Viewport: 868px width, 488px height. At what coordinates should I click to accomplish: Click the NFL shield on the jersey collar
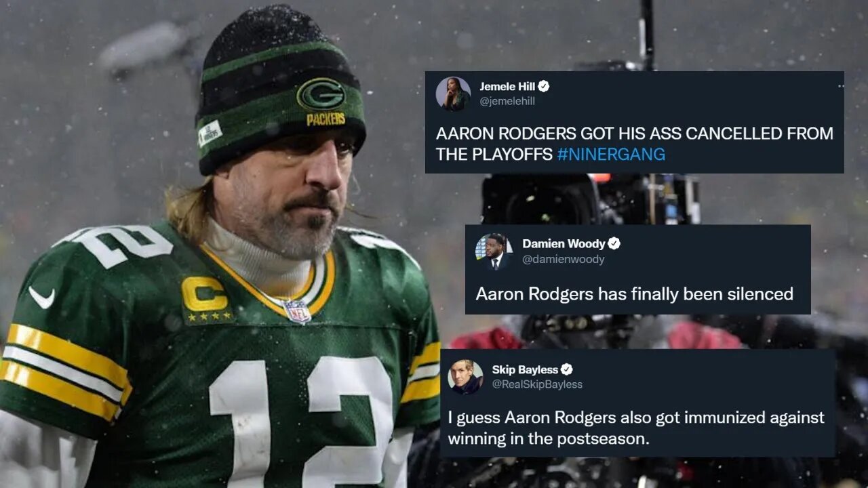[298, 311]
